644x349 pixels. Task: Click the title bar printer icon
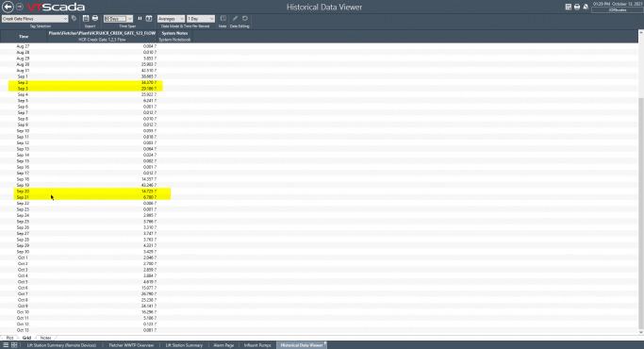(x=577, y=7)
